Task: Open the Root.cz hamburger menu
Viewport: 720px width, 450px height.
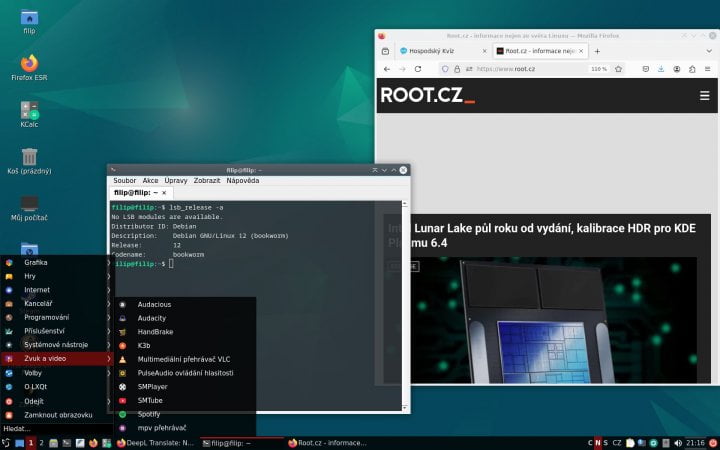Action: click(x=704, y=96)
